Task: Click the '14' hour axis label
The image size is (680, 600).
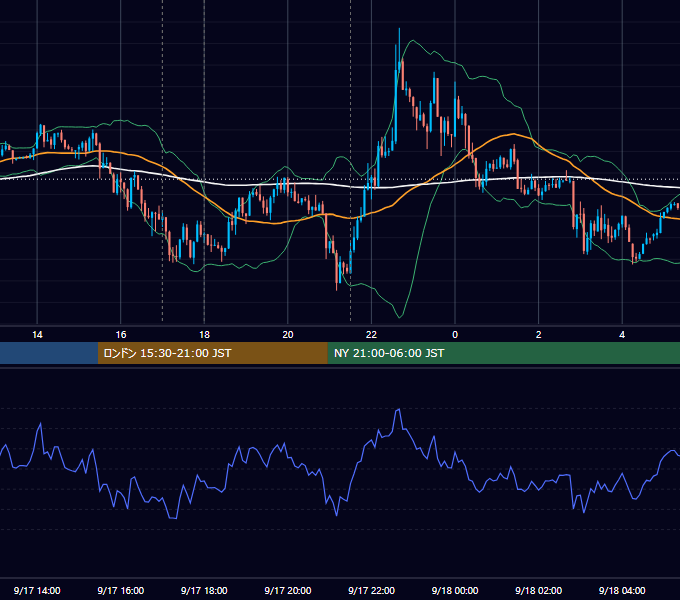Action: coord(37,335)
